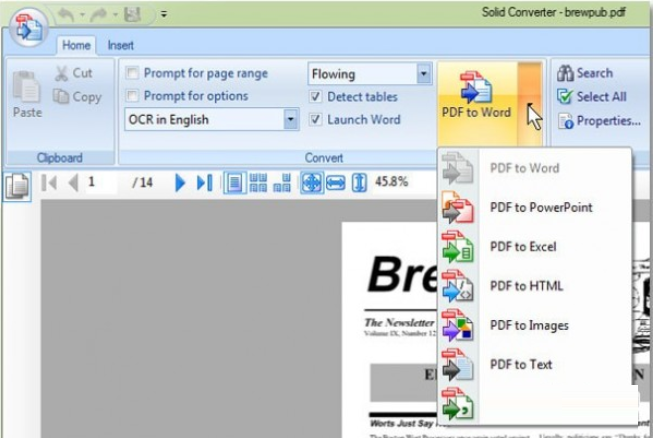Screen dimensions: 655x438
Task: Select the third page layout view icon
Action: pyautogui.click(x=282, y=182)
